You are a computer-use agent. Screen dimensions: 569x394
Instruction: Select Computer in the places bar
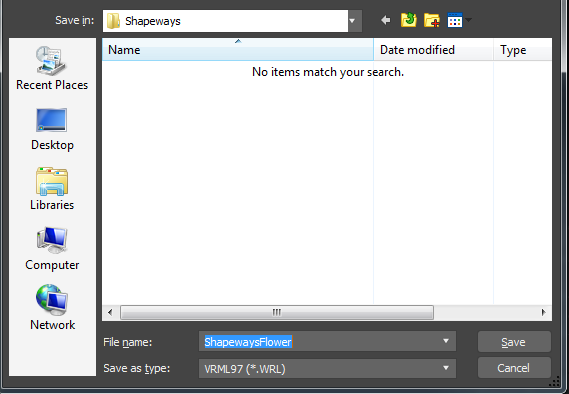tap(52, 249)
